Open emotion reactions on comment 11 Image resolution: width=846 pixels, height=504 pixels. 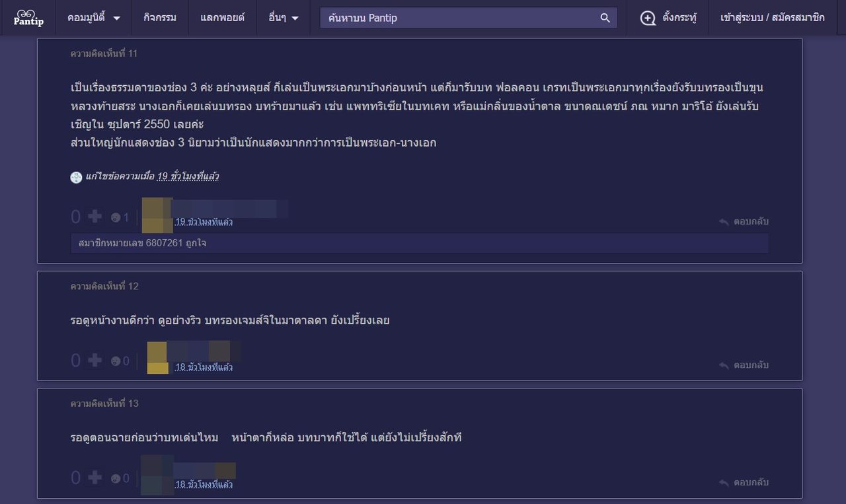(116, 217)
